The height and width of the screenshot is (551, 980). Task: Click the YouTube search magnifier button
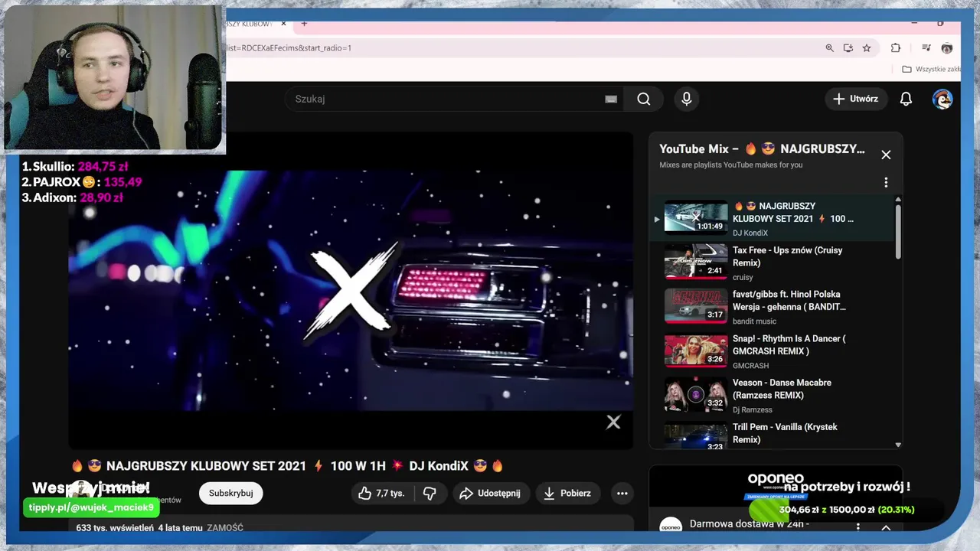(644, 99)
